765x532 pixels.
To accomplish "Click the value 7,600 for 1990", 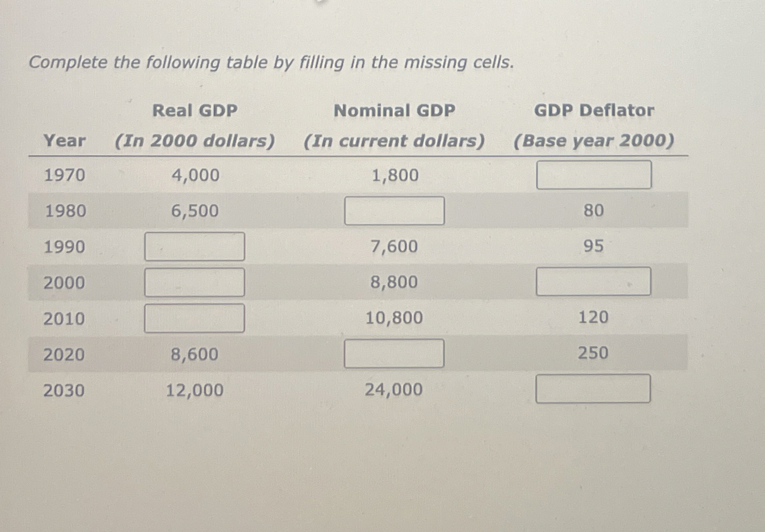I will (393, 246).
